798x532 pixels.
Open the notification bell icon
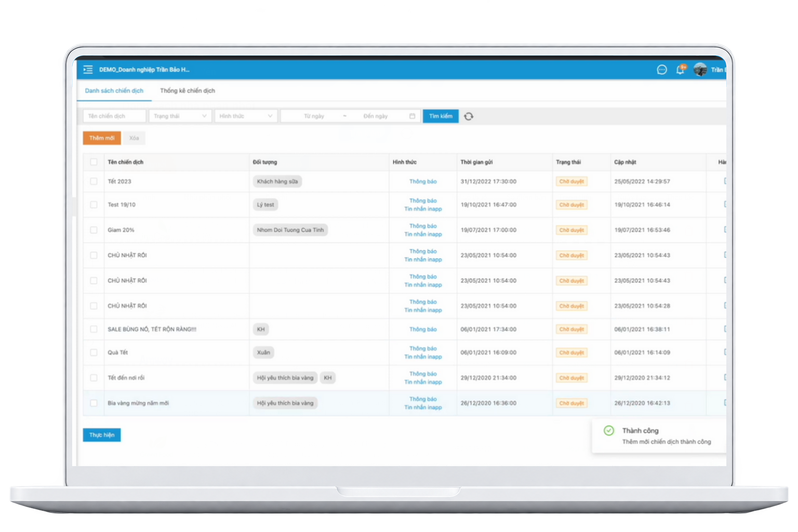coord(680,70)
